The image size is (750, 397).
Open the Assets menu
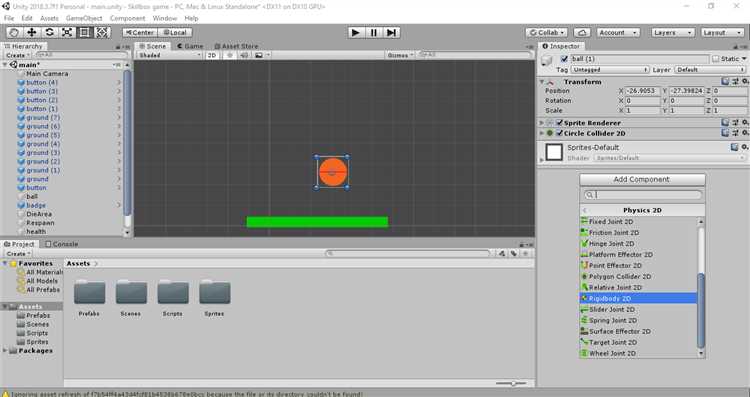[49, 18]
